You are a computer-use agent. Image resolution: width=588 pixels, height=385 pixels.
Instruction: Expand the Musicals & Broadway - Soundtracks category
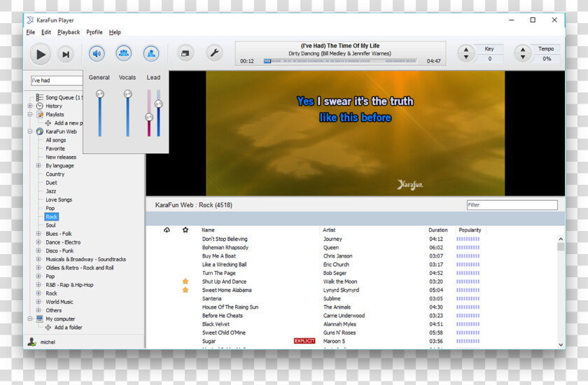pos(38,259)
